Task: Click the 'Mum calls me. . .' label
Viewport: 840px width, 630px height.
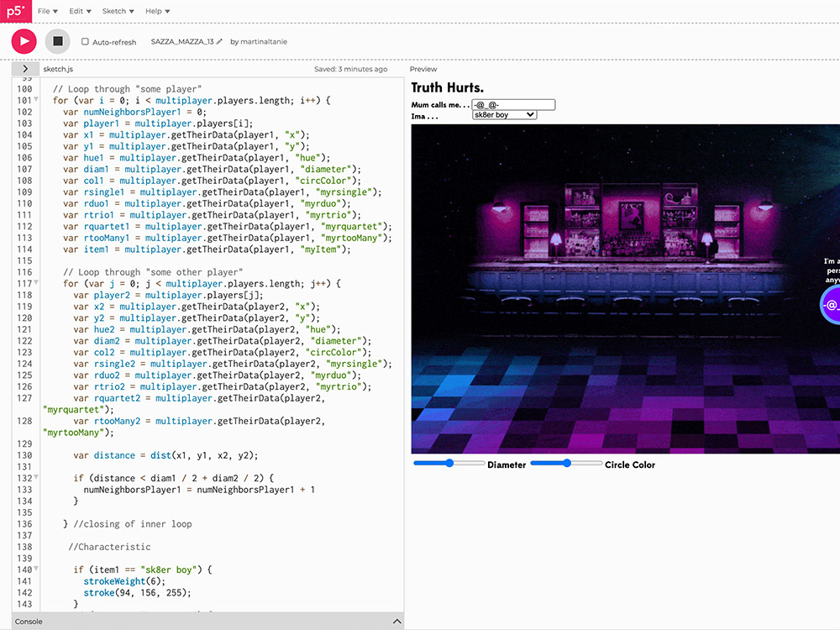Action: point(440,105)
